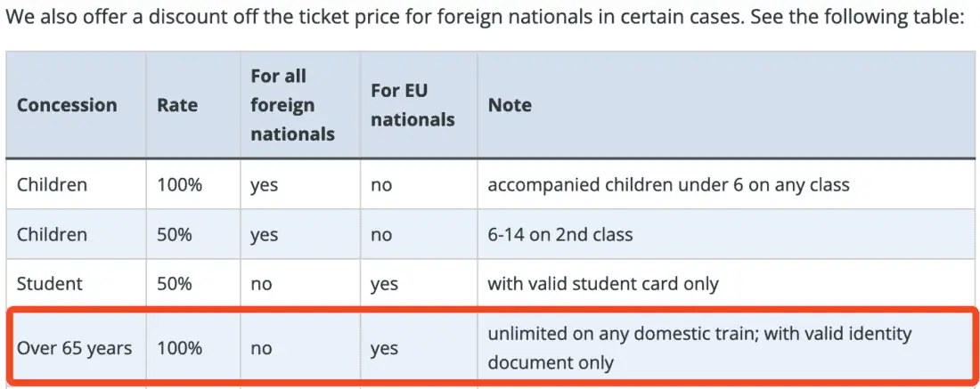Select the "For EU nationals" column header
Image resolution: width=980 pixels, height=389 pixels.
coord(412,105)
